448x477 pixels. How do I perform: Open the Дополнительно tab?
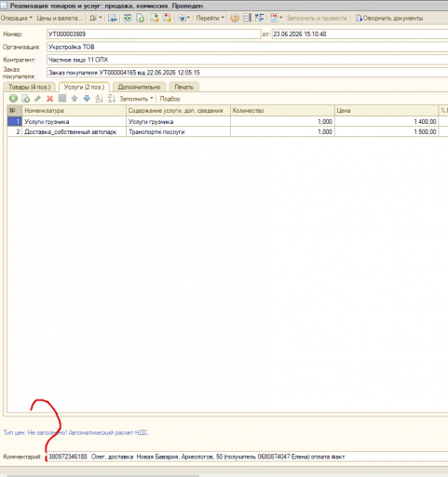click(139, 87)
